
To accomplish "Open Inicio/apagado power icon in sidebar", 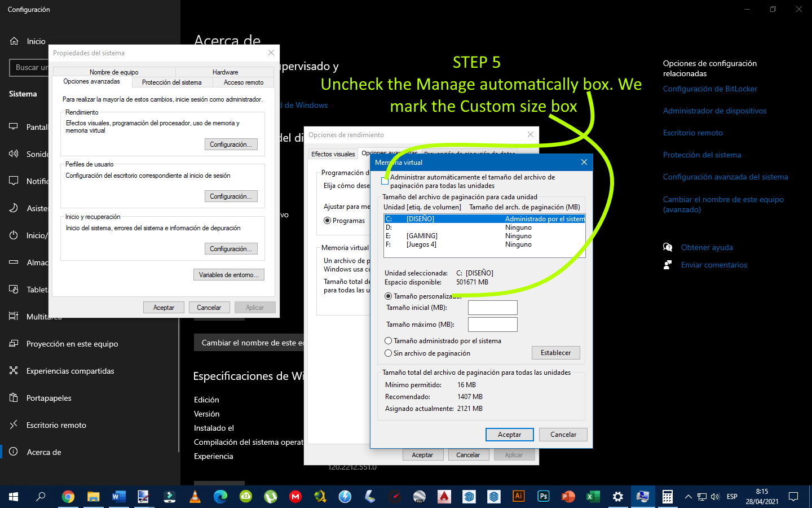I will [x=14, y=235].
